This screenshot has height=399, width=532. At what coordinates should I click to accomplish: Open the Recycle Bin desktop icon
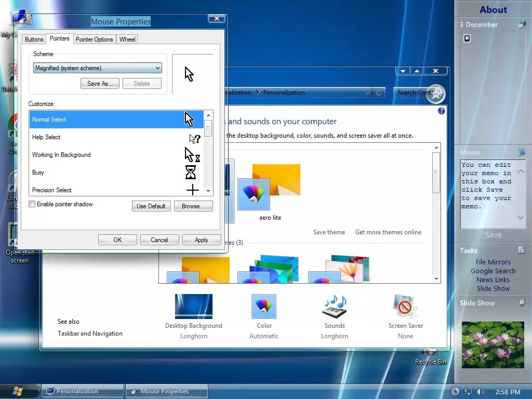tap(431, 357)
